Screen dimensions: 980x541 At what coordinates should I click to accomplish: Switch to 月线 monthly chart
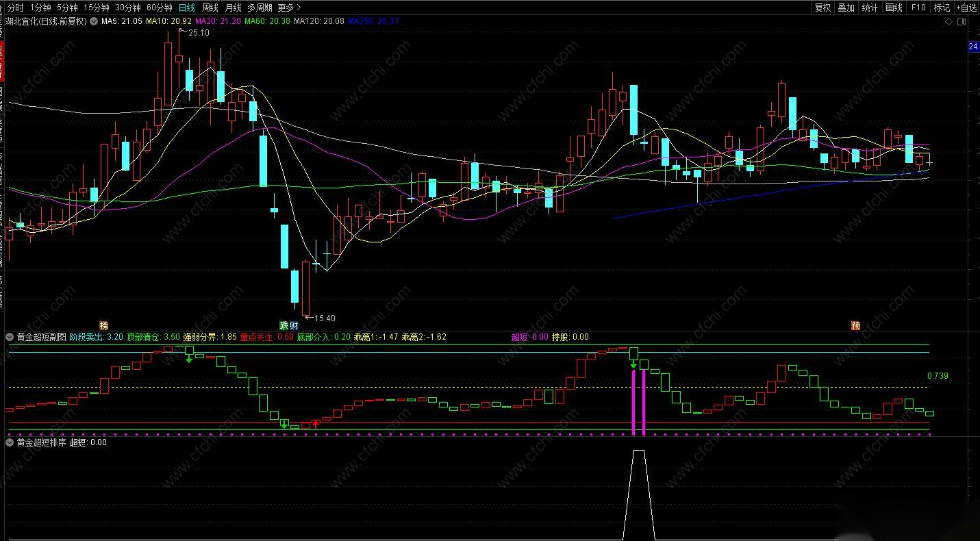tap(233, 8)
